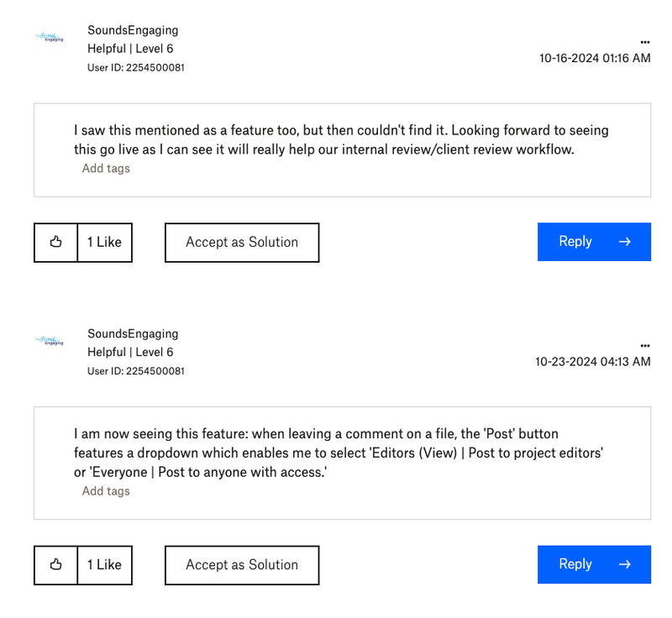Viewport: 672px width, 618px height.
Task: Click the 10-16-2024 01:16 AM timestamp
Action: click(595, 58)
